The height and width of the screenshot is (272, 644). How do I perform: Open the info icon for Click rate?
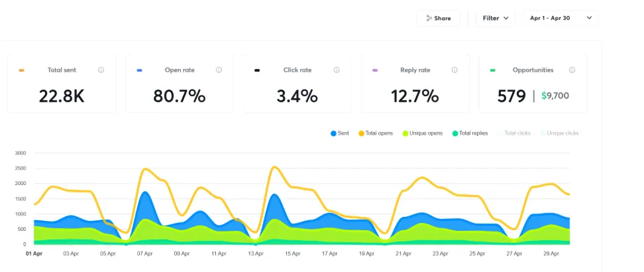[x=337, y=70]
